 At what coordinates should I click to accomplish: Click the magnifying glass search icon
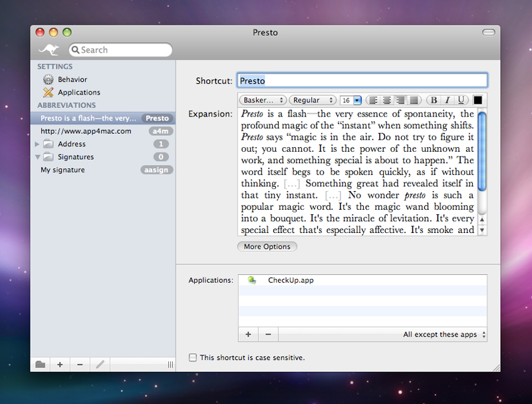point(75,50)
